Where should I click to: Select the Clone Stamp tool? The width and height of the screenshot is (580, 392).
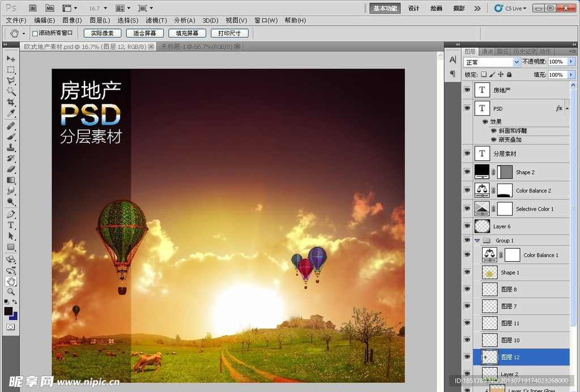[x=11, y=147]
